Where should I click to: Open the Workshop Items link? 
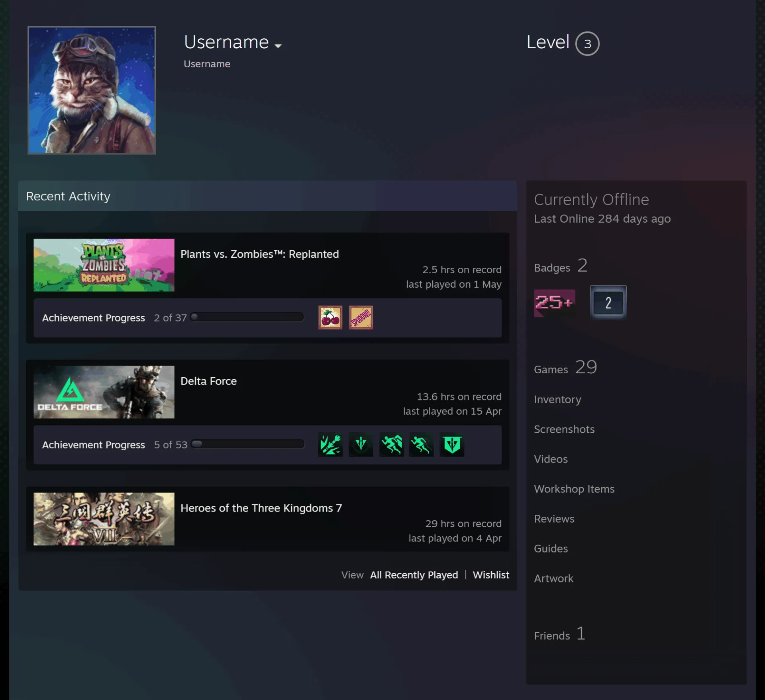[574, 489]
